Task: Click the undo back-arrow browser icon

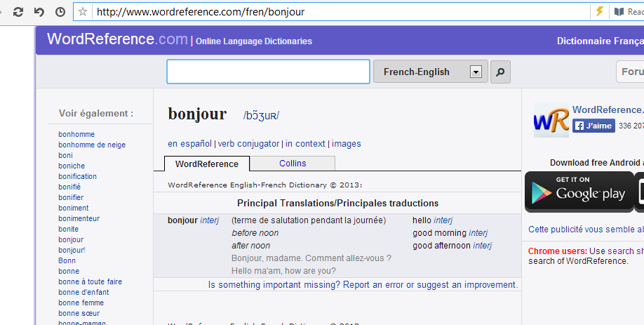Action: pos(39,12)
